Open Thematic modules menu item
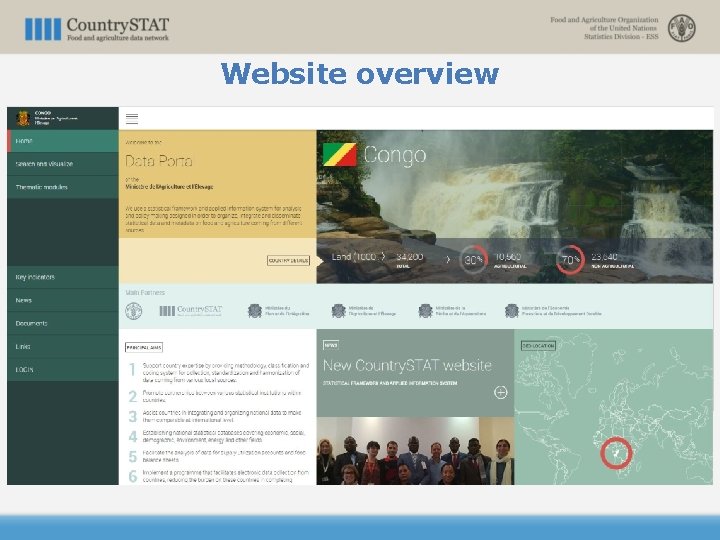This screenshot has height=540, width=720. click(63, 187)
